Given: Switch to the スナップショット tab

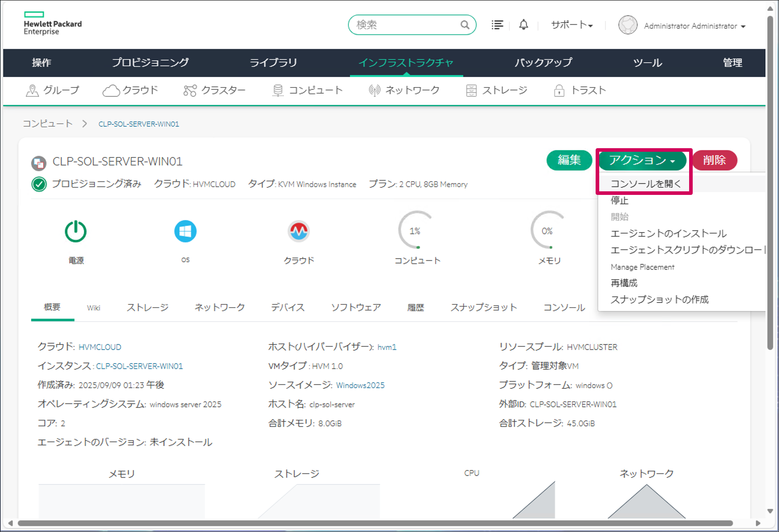Looking at the screenshot, I should (x=483, y=307).
